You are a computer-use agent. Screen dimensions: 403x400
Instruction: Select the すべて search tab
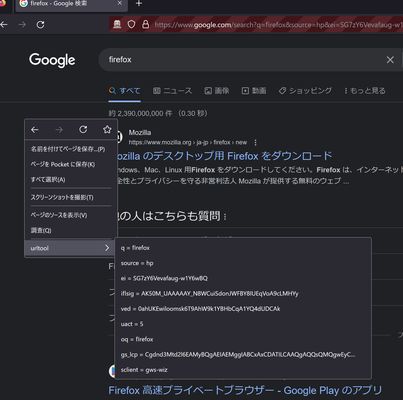[125, 91]
